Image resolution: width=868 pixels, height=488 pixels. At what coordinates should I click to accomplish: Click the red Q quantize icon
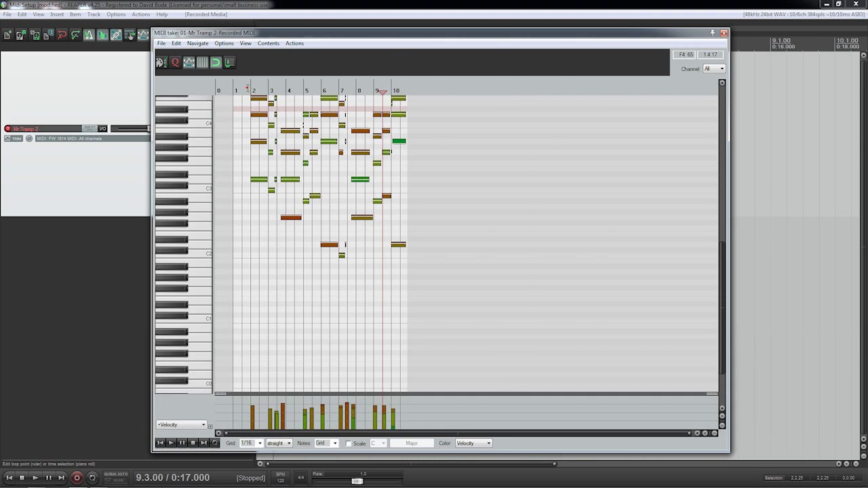(x=175, y=62)
